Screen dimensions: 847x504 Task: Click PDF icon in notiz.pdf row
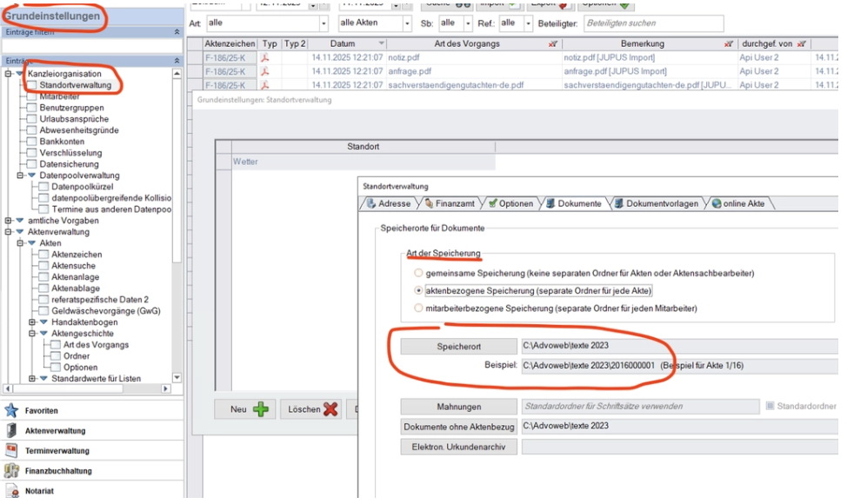coord(264,57)
